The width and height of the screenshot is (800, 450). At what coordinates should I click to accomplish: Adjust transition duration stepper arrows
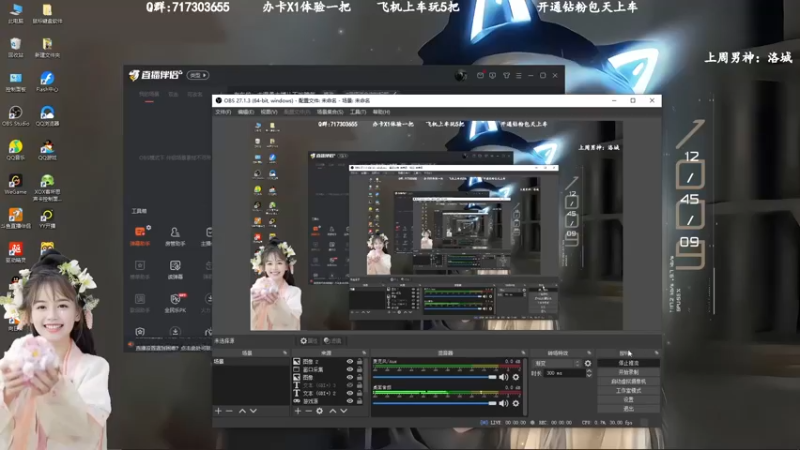589,373
